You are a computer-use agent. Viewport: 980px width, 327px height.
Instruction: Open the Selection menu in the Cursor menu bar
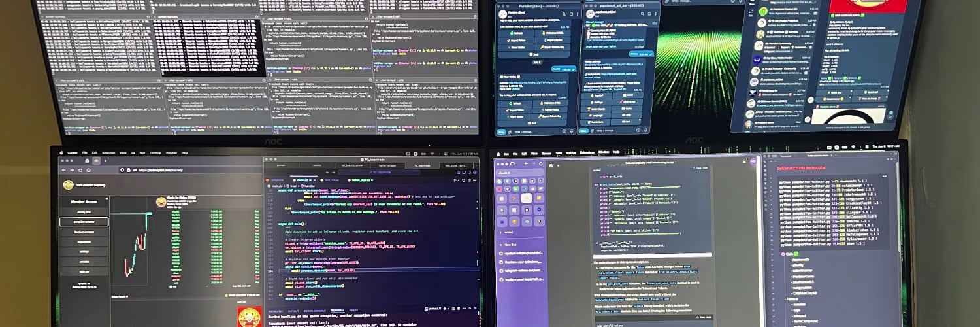[108, 152]
